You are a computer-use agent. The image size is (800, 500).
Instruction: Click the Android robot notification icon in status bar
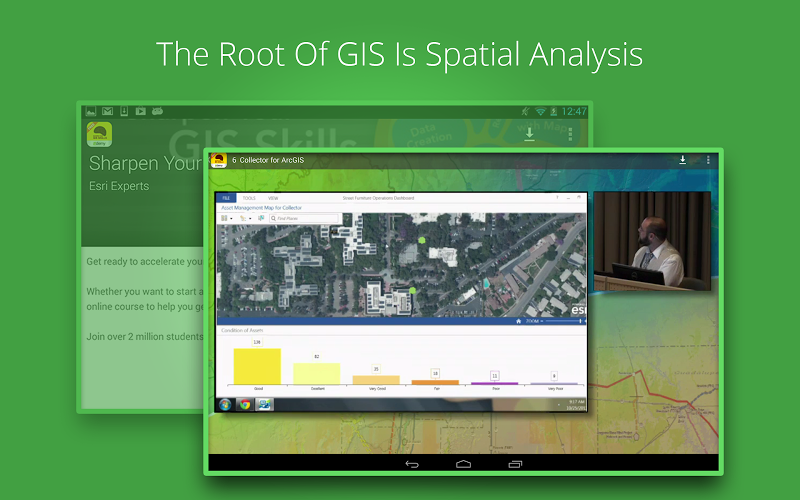(157, 111)
